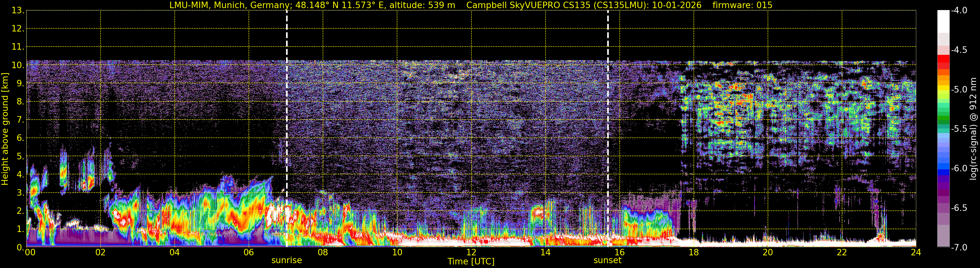Viewport: 980px width, 268px height.
Task: Click the time axis tick label 22
Action: pyautogui.click(x=842, y=252)
